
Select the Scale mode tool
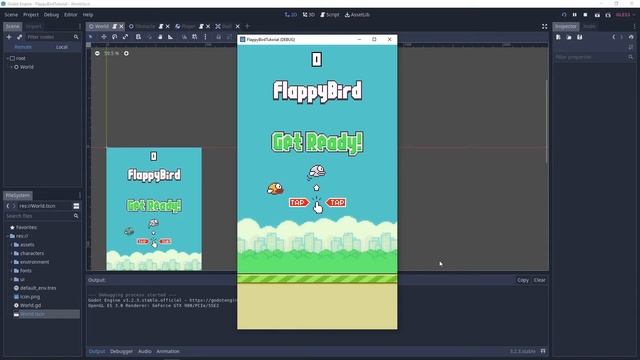[125, 37]
